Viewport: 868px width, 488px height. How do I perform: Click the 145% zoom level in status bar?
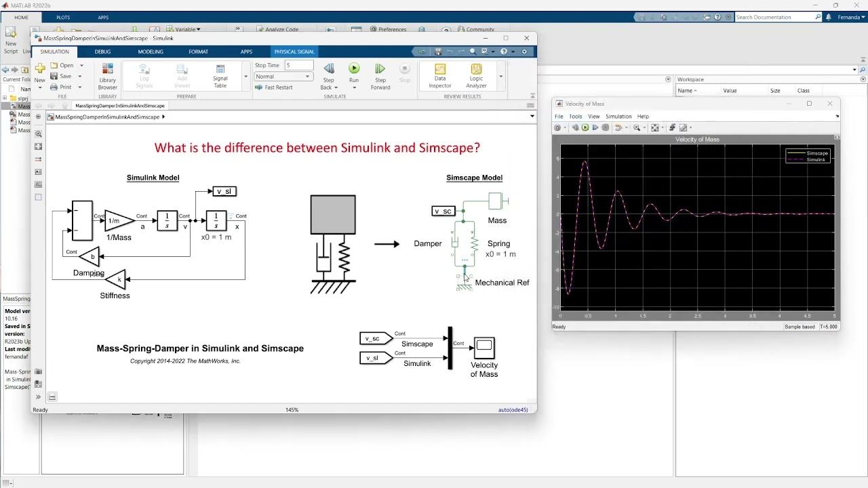292,410
